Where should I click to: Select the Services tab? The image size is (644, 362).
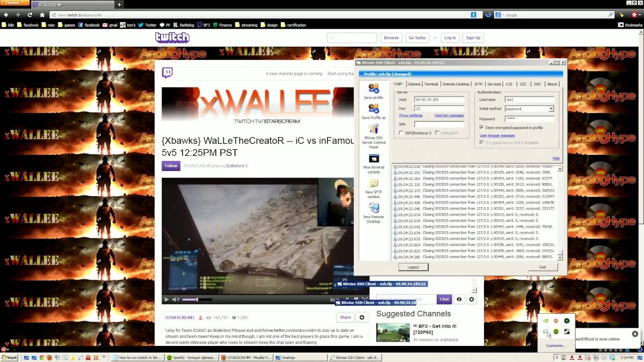click(494, 84)
